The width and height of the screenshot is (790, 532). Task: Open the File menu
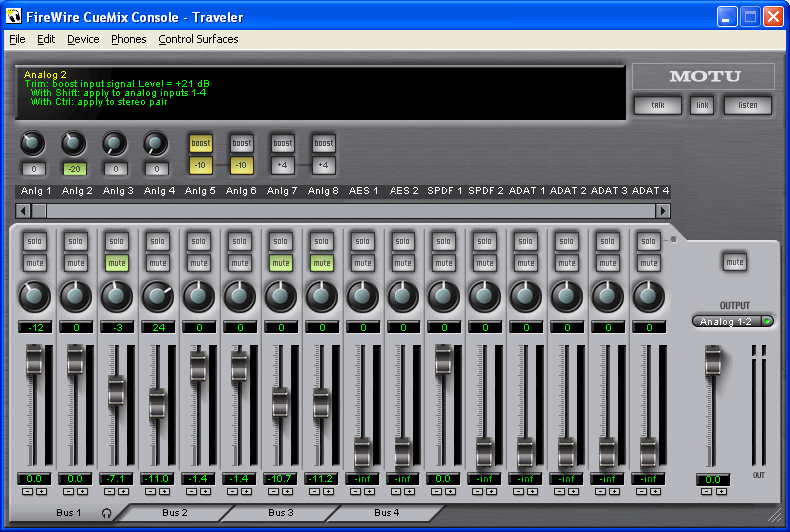coord(17,39)
